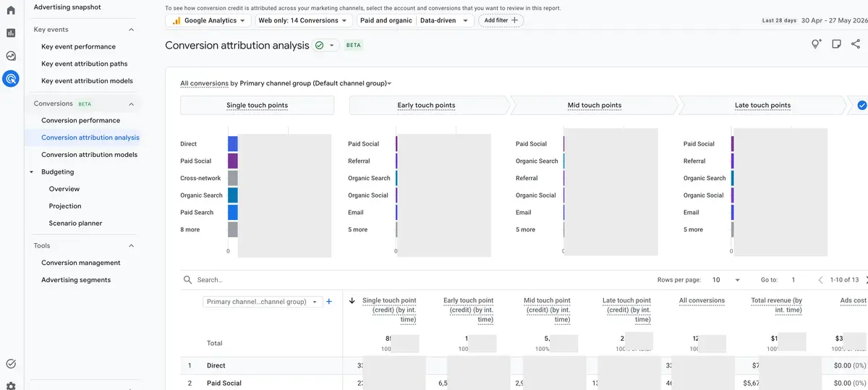Viewport: 868px width, 390px height.
Task: Toggle the blue checkmark beside Late touch points
Action: coord(861,105)
